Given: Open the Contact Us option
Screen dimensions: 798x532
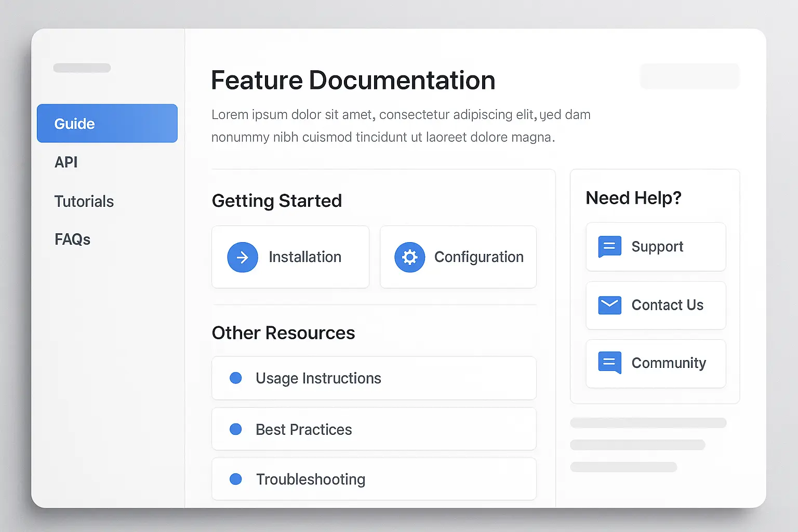Looking at the screenshot, I should tap(656, 305).
